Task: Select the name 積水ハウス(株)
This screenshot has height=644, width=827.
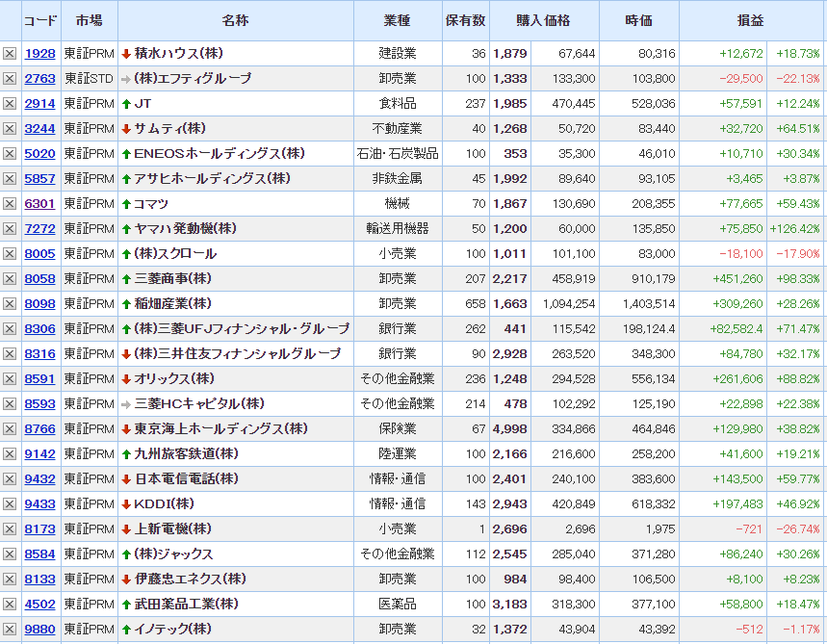Action: (x=179, y=53)
